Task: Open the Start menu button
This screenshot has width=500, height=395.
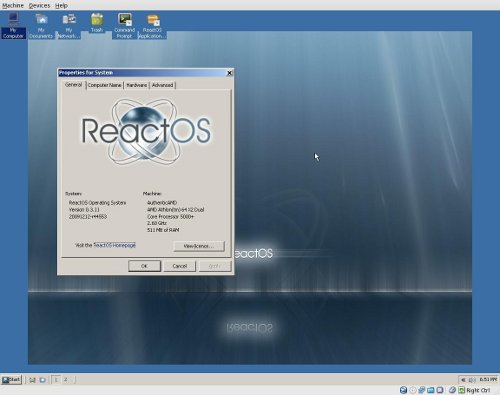Action: 11,380
